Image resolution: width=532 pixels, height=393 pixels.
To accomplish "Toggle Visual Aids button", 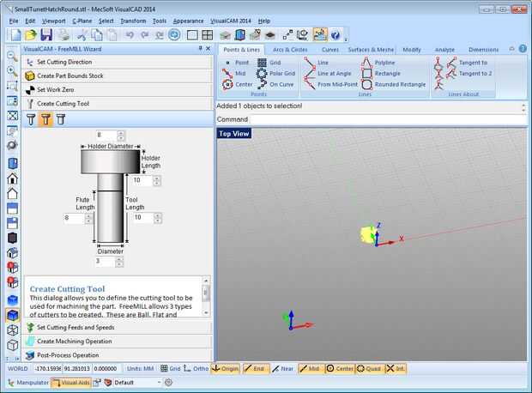I will point(70,383).
